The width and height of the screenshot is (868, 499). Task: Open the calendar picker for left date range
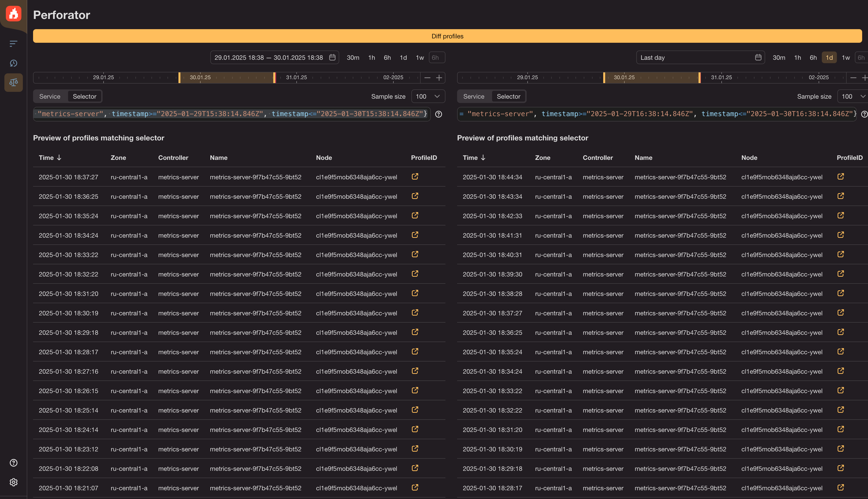click(x=332, y=57)
